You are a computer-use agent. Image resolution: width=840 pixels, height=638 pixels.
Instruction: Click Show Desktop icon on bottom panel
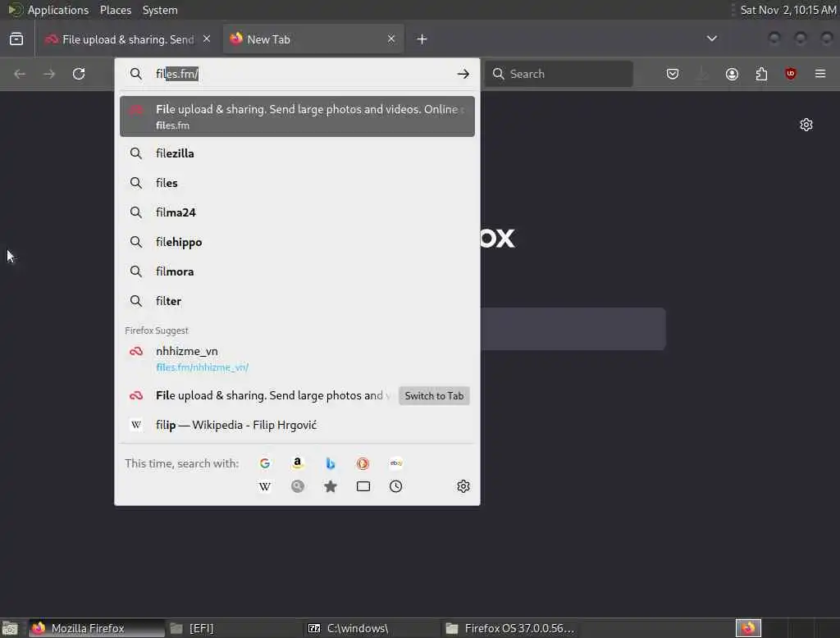click(x=10, y=628)
